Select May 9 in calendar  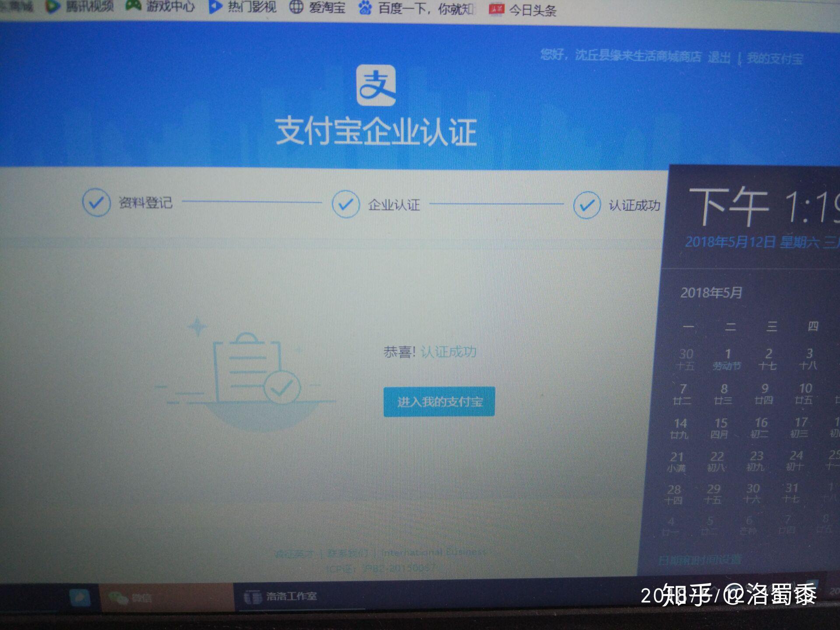tap(764, 393)
